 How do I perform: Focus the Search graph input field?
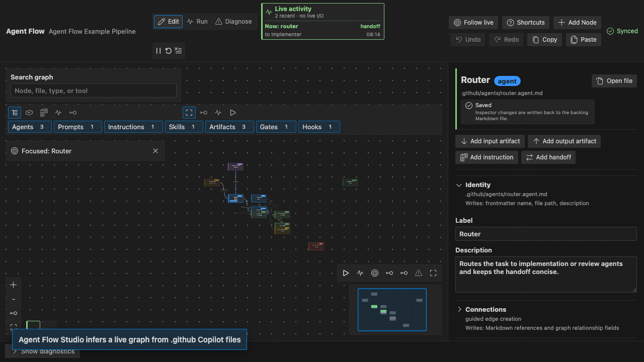94,90
